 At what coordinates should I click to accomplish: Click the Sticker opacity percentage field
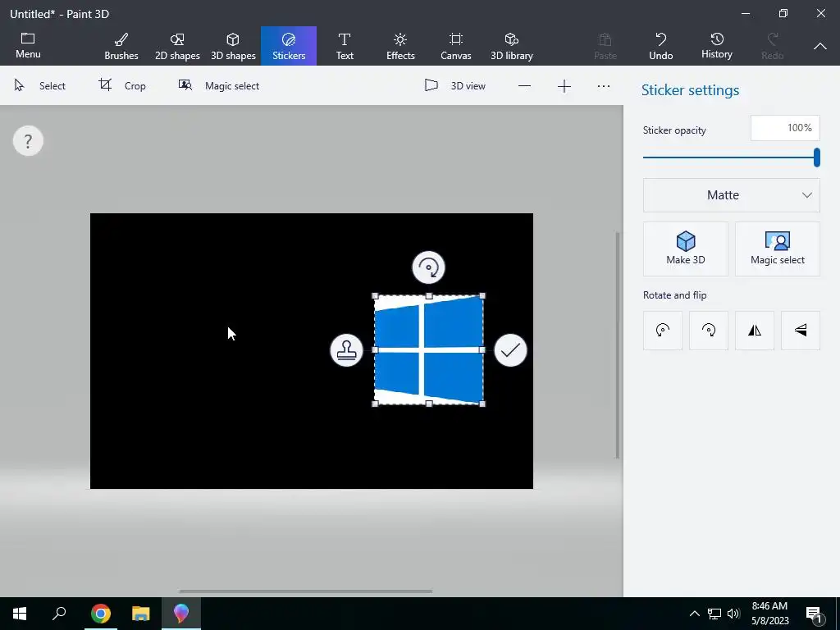tap(785, 128)
